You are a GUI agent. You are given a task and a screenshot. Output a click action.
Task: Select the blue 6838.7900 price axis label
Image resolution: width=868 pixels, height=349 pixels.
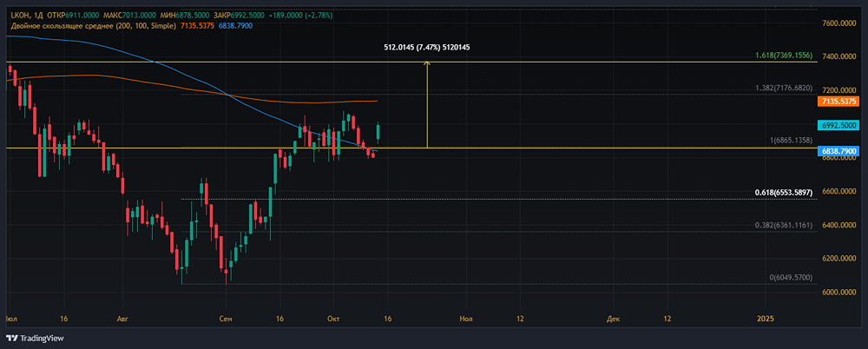pyautogui.click(x=839, y=151)
